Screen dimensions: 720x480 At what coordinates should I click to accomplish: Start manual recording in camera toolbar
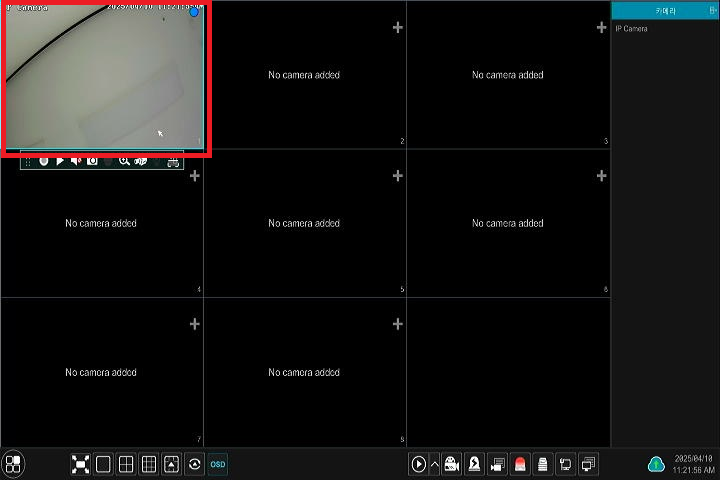coord(44,161)
